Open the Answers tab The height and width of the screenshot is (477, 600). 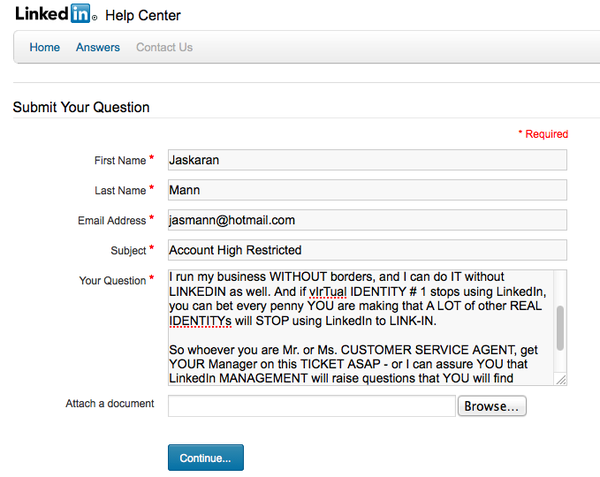click(x=98, y=47)
